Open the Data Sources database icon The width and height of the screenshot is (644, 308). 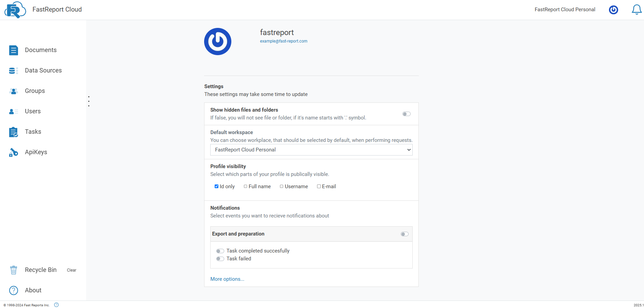(x=14, y=70)
